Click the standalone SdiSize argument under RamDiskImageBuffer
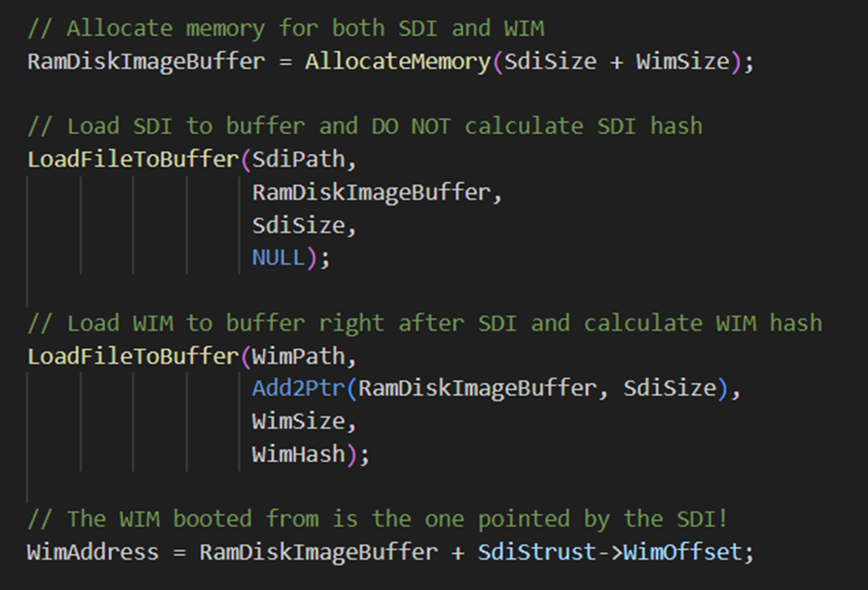Image resolution: width=868 pixels, height=590 pixels. click(298, 226)
